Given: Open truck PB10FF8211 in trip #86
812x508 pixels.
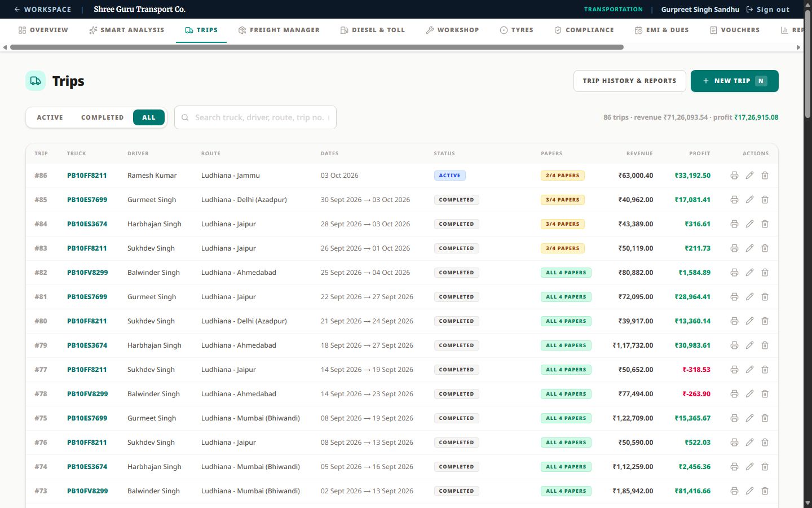Looking at the screenshot, I should click(87, 176).
